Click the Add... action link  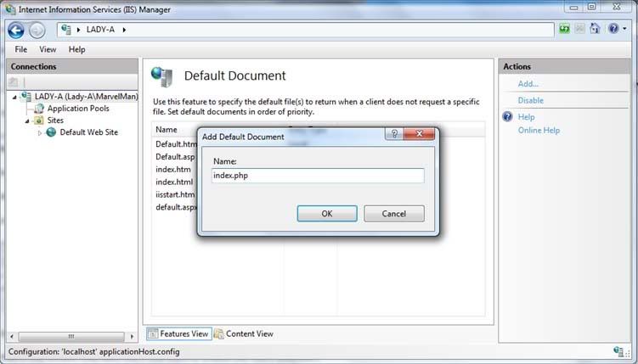pyautogui.click(x=528, y=84)
